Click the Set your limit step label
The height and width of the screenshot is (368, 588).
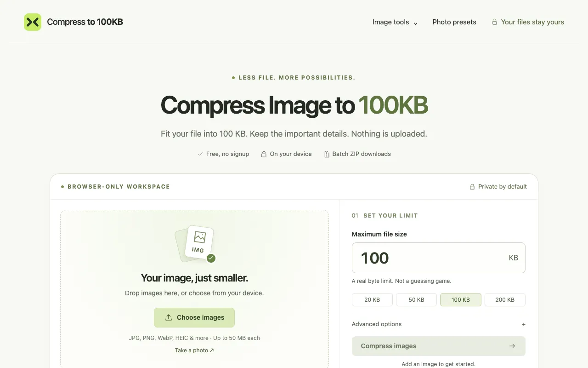390,216
